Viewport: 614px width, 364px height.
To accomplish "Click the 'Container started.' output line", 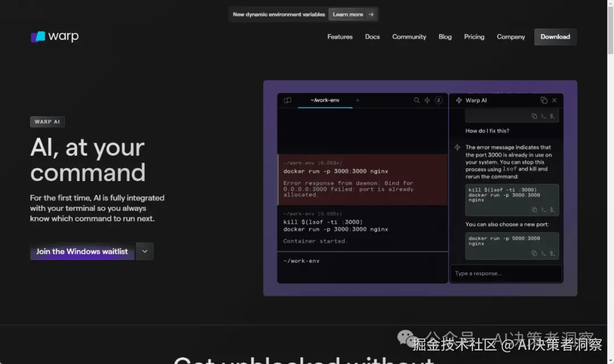I will coord(315,241).
